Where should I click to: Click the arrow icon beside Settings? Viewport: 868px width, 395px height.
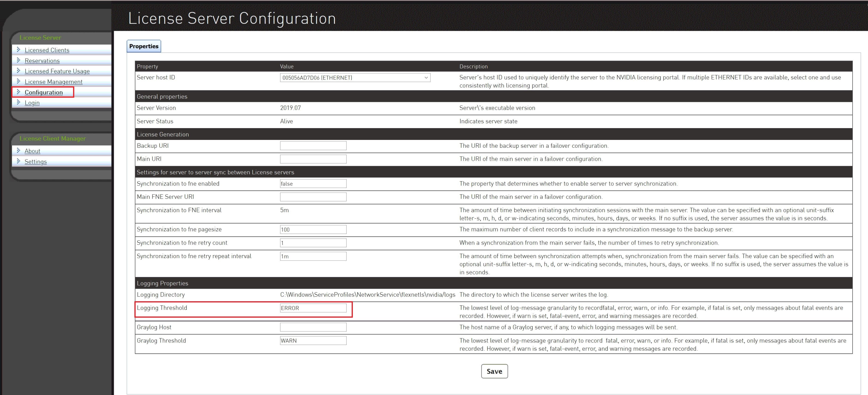coord(18,161)
